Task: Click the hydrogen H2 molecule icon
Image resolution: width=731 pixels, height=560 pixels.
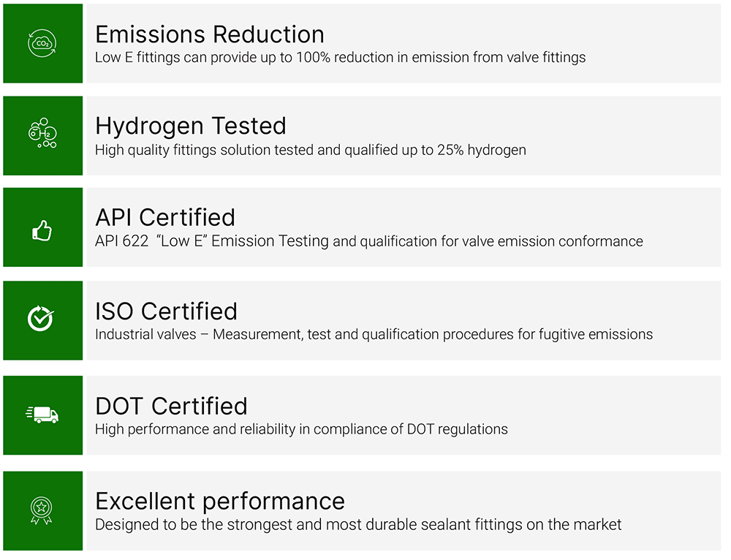Action: point(42,134)
